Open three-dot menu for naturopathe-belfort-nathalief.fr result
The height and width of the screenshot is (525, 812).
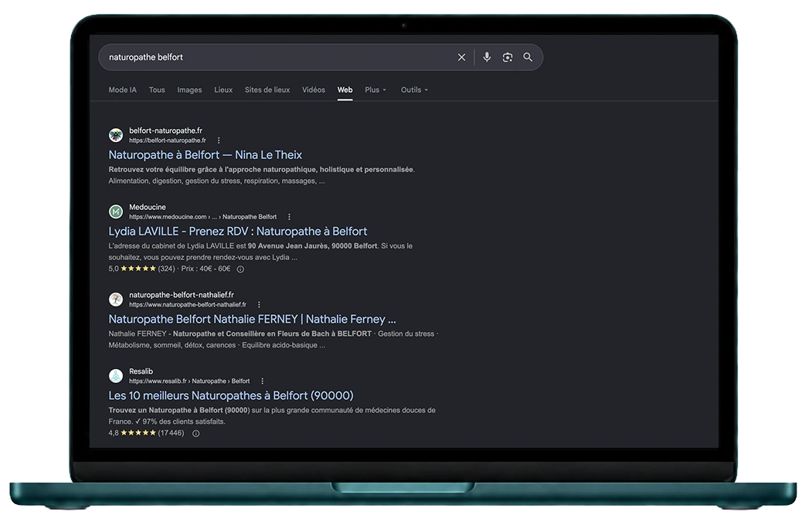coord(259,305)
